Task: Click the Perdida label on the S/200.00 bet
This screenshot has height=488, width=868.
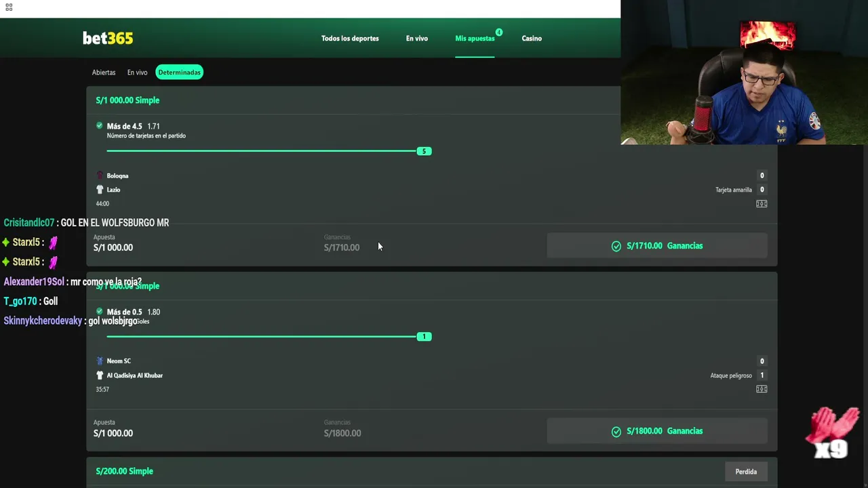Action: (x=746, y=472)
